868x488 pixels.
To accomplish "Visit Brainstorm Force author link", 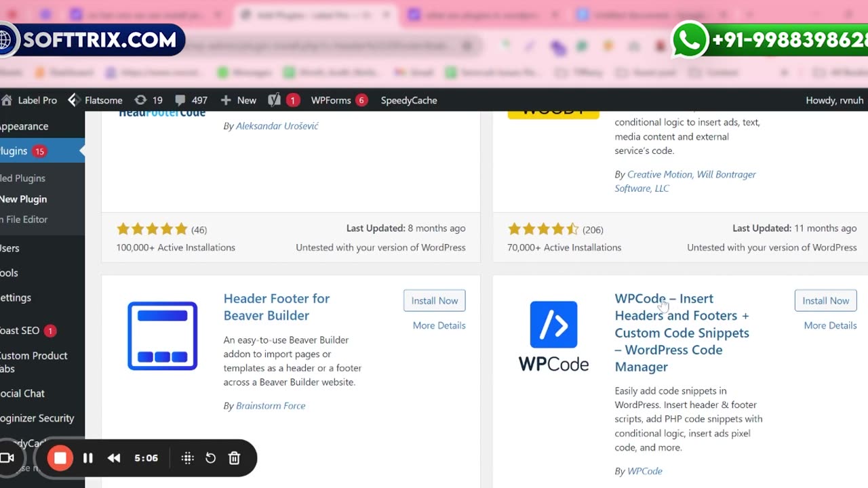I will coord(271,406).
